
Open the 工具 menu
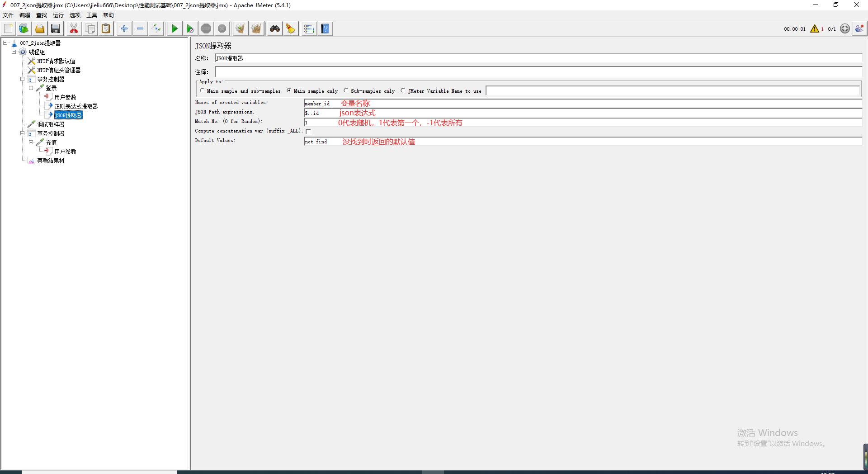92,15
